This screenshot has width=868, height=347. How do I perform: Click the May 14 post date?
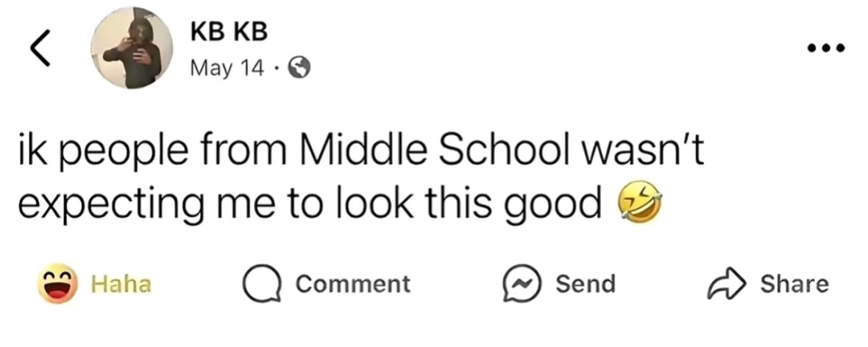(227, 68)
